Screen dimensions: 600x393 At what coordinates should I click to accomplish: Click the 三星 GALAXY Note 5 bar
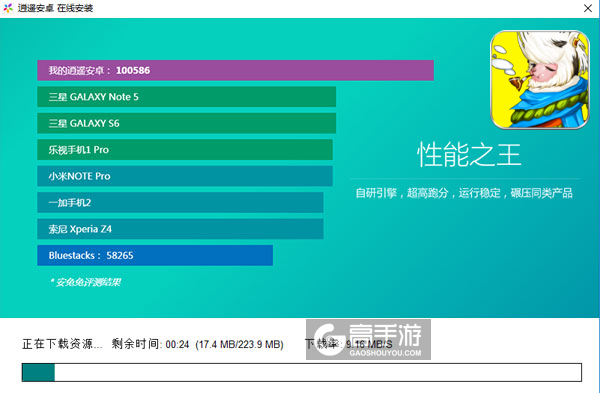(187, 97)
